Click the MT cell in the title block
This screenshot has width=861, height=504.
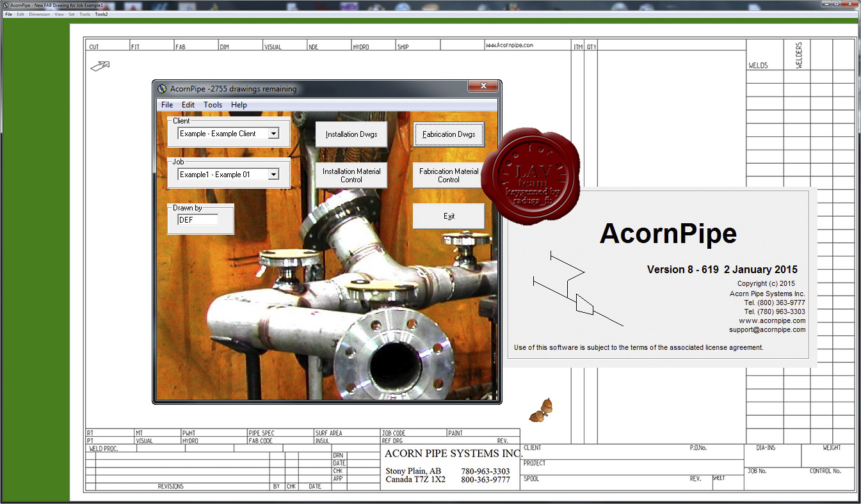click(158, 433)
